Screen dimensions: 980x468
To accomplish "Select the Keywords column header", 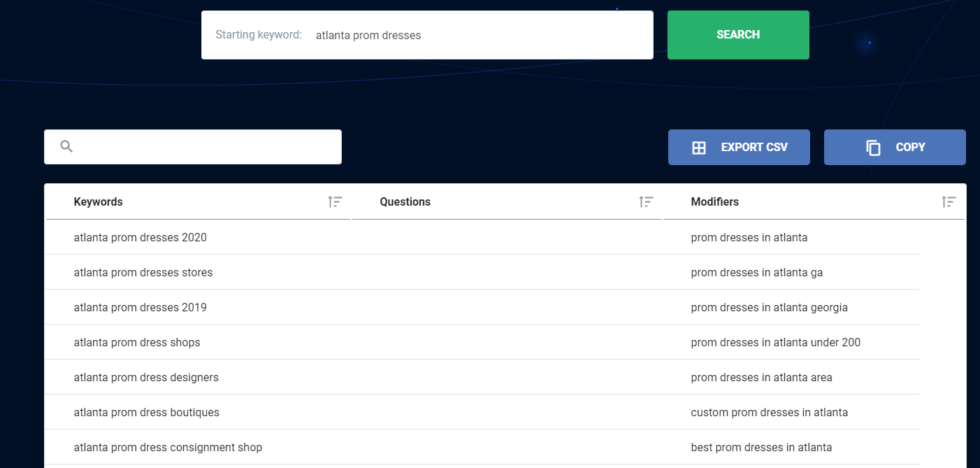I will pyautogui.click(x=98, y=202).
